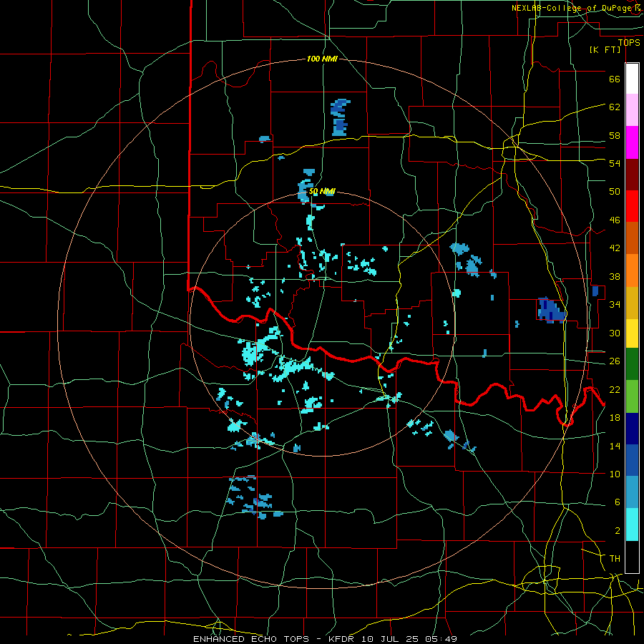Viewport: 644px width, 644px height.
Task: Click the "ENHANCED ECHO TOPS" product title
Action: [x=251, y=639]
